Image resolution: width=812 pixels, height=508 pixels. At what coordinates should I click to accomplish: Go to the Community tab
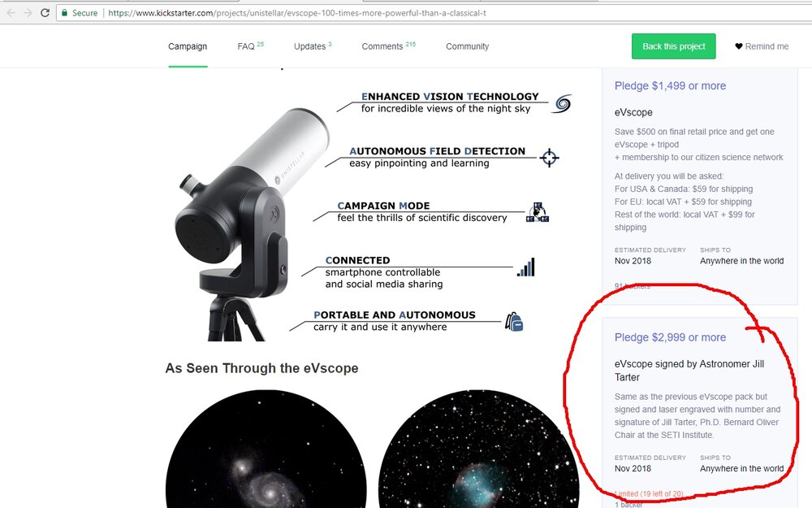coord(467,46)
